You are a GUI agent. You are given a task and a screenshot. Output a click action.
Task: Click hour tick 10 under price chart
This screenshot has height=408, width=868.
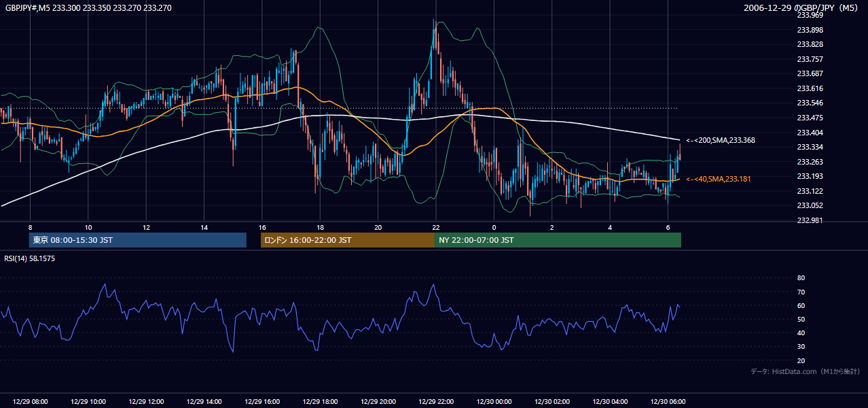(88, 227)
